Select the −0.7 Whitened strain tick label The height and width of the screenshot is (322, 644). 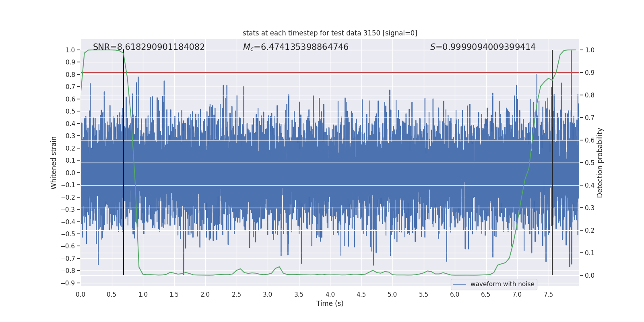68,259
